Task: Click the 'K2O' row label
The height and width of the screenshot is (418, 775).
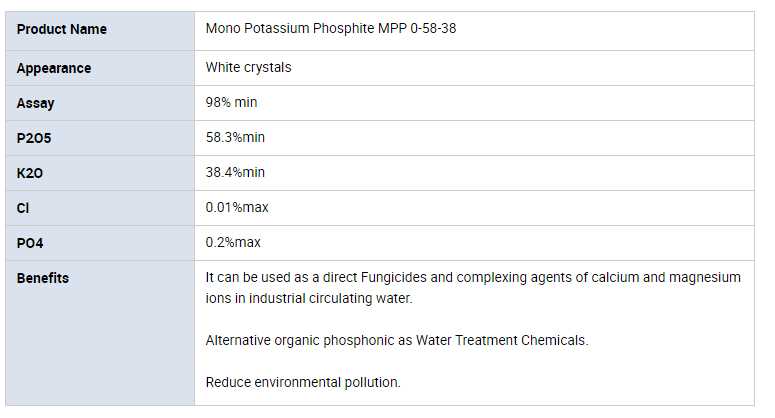Action: tap(30, 173)
